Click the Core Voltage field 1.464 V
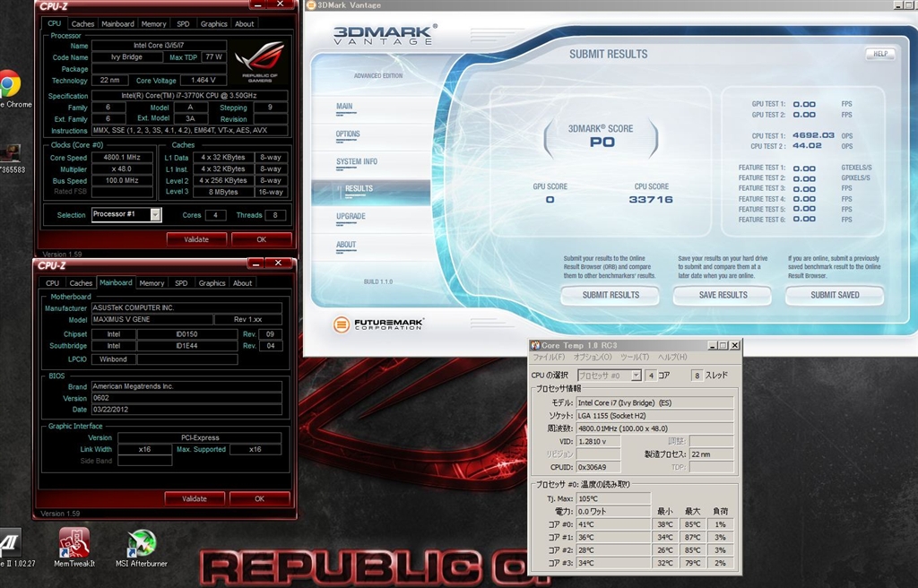This screenshot has width=918, height=588. point(204,81)
